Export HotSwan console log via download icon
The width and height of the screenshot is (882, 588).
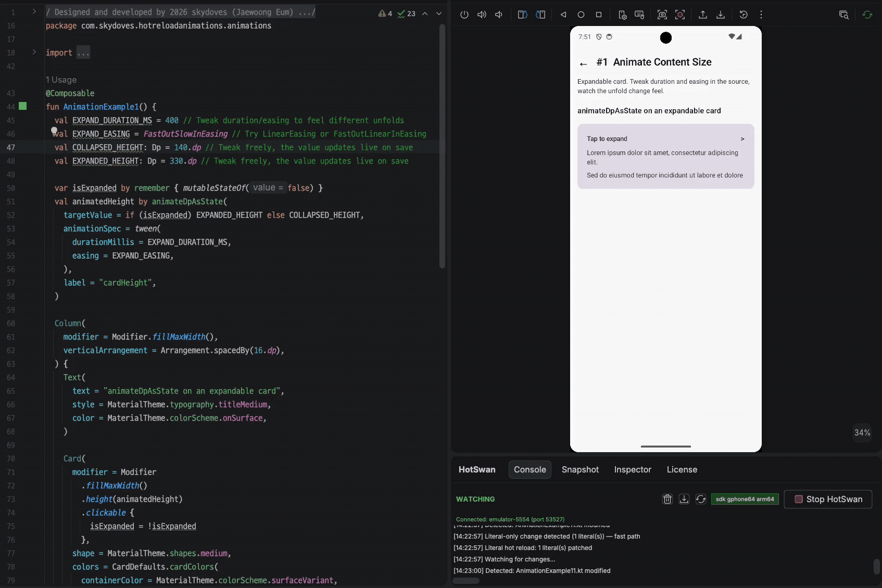[x=684, y=499]
